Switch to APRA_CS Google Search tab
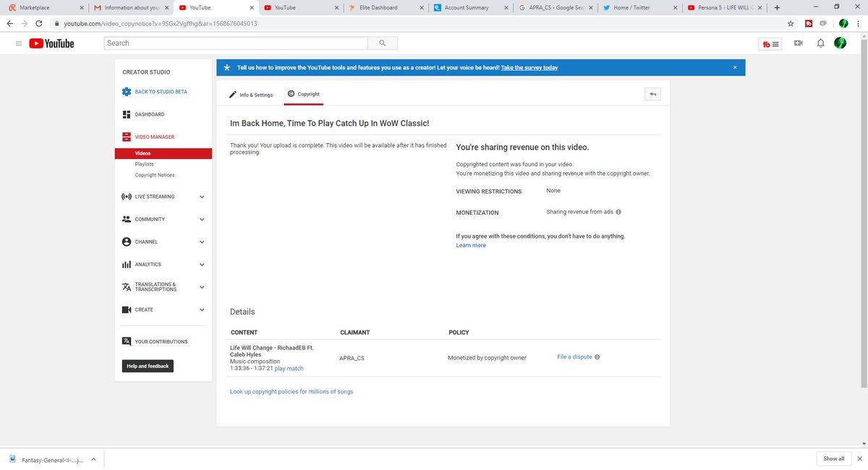Image resolution: width=868 pixels, height=470 pixels. [x=556, y=8]
